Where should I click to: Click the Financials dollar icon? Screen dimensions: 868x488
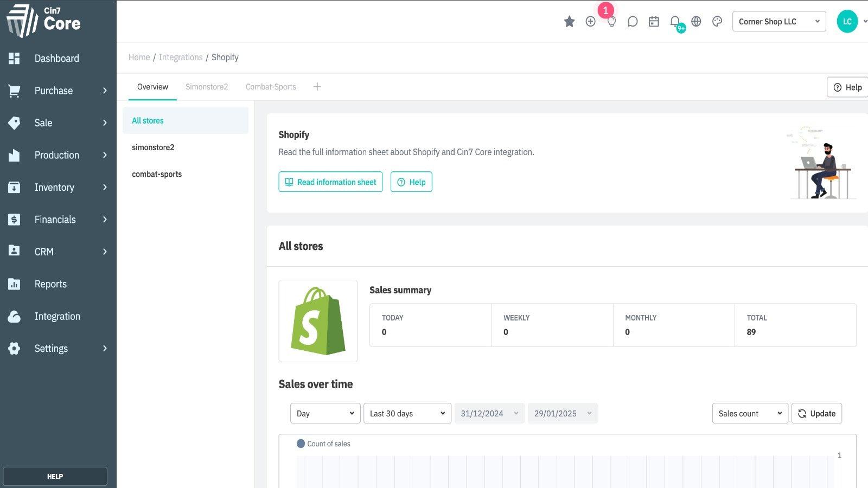click(14, 220)
